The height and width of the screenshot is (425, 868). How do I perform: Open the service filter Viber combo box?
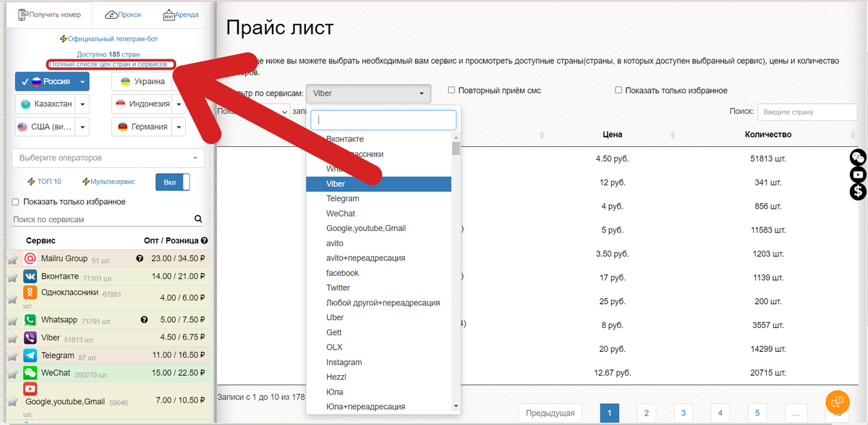[368, 93]
